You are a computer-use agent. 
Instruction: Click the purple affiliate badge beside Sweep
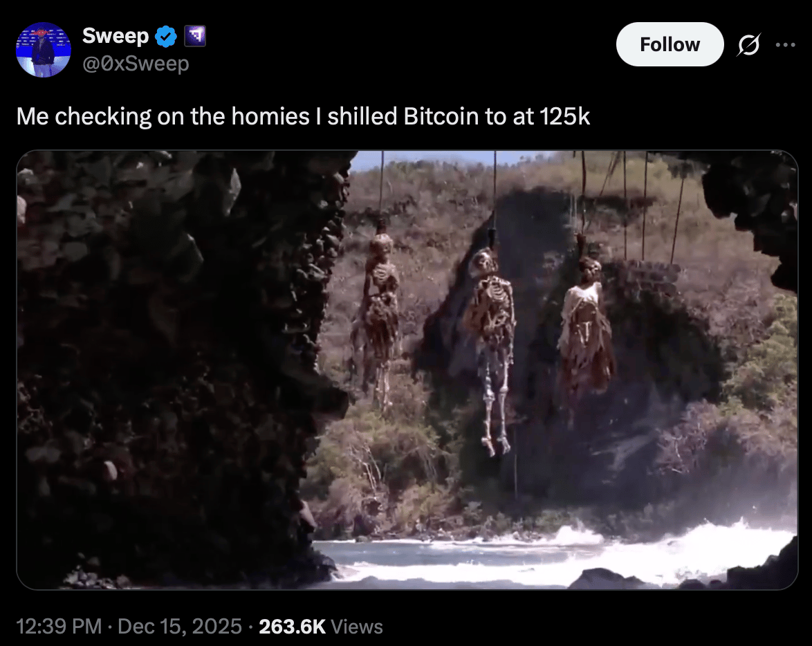click(x=195, y=36)
